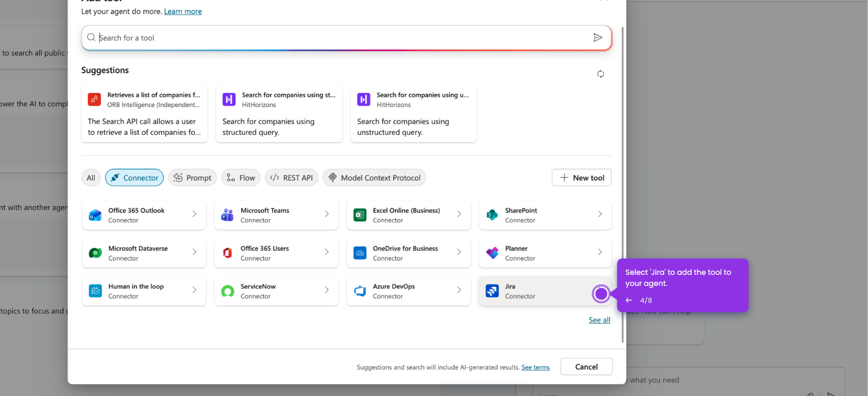
Task: Expand OneDrive for Business chevron
Action: tap(459, 252)
